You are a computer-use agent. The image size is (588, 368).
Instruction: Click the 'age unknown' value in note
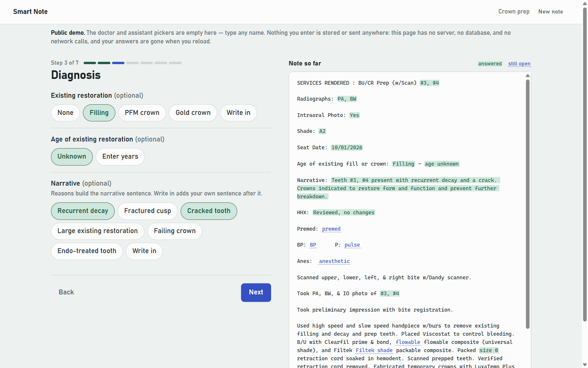[442, 164]
